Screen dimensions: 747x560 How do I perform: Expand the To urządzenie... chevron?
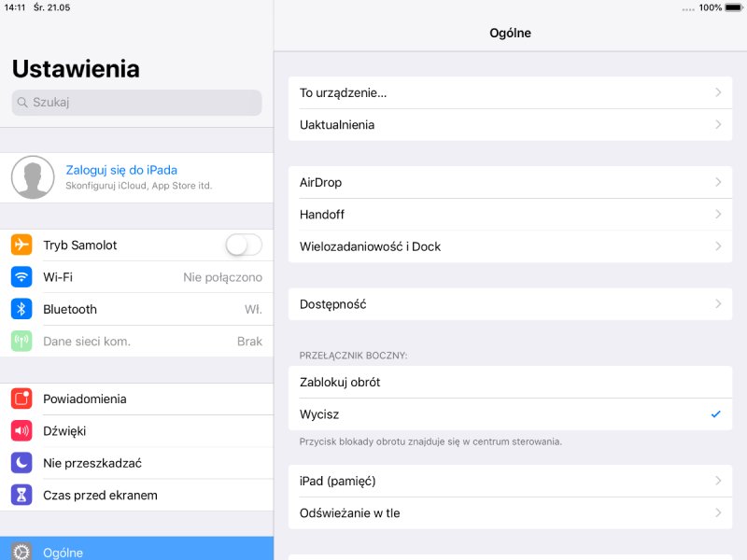click(718, 92)
